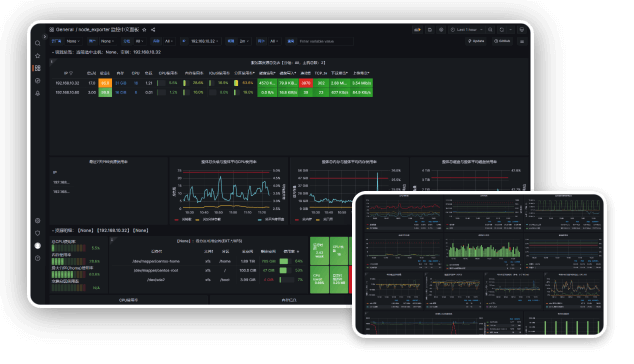Open the Help question mark icon
The width and height of the screenshot is (634, 364).
click(x=38, y=258)
